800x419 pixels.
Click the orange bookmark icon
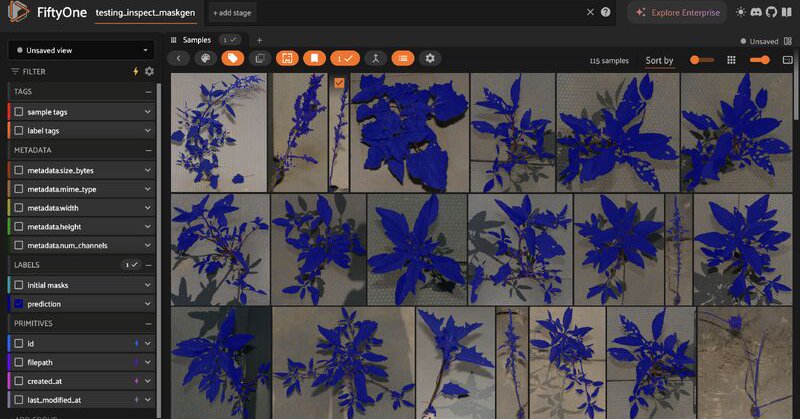(x=314, y=58)
